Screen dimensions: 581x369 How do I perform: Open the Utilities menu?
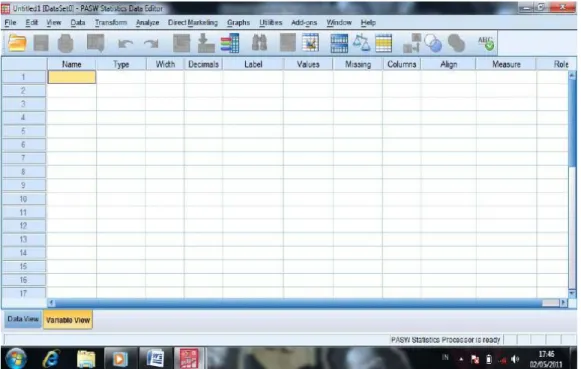pos(270,23)
